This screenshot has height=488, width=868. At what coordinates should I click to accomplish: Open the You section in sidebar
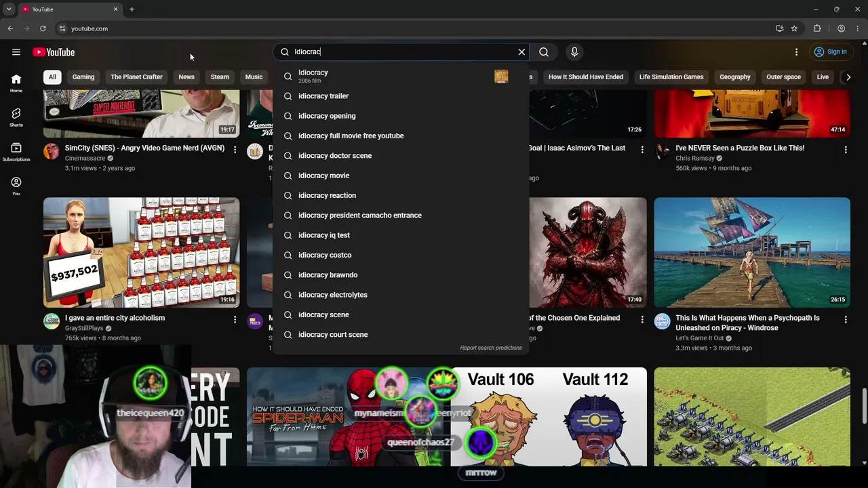point(16,186)
